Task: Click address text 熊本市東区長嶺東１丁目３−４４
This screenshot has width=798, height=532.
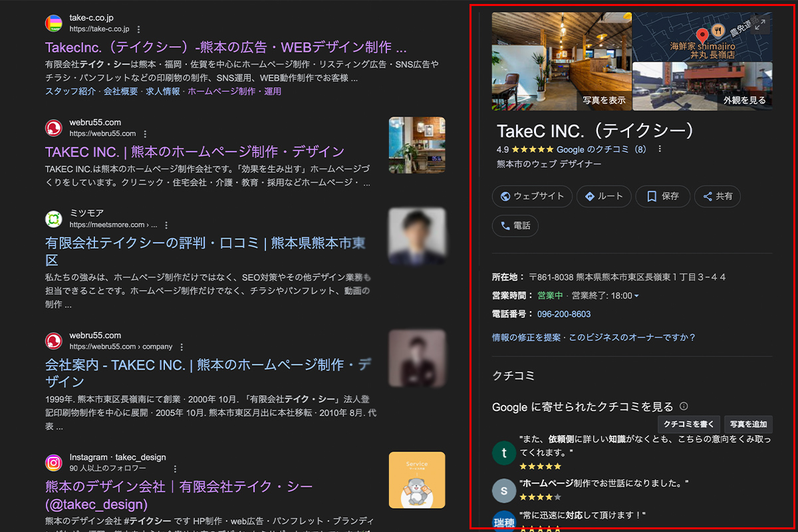Action: pos(652,277)
